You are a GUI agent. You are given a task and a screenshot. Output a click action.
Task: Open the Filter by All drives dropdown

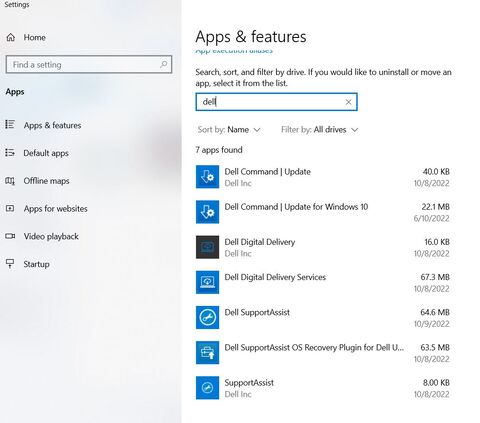coord(320,130)
